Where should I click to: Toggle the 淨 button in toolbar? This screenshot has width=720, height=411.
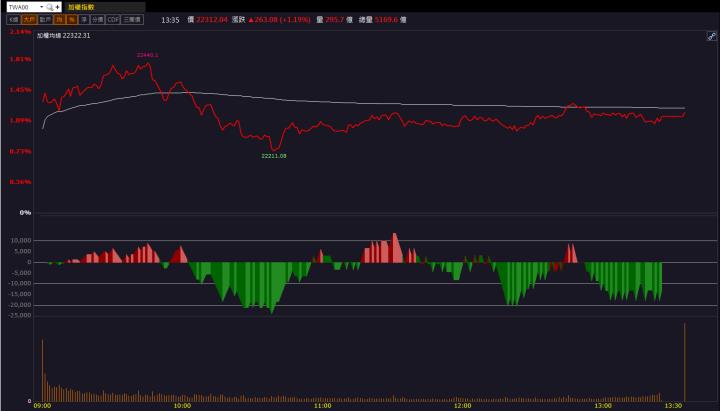coord(84,19)
